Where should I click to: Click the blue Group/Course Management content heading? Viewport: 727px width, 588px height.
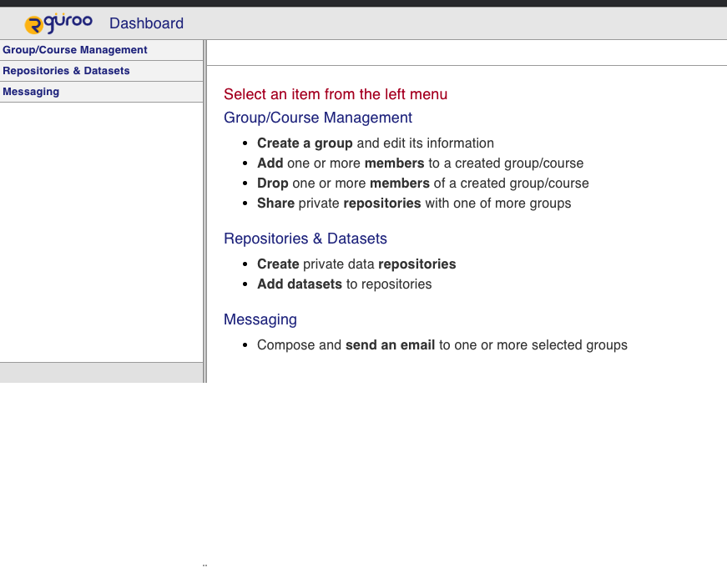tap(318, 118)
